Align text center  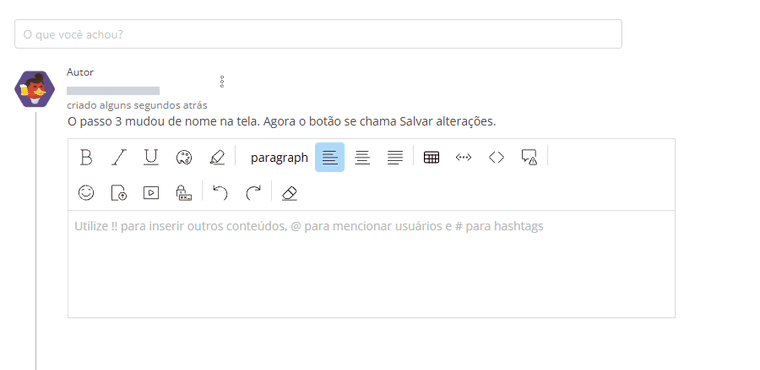363,157
